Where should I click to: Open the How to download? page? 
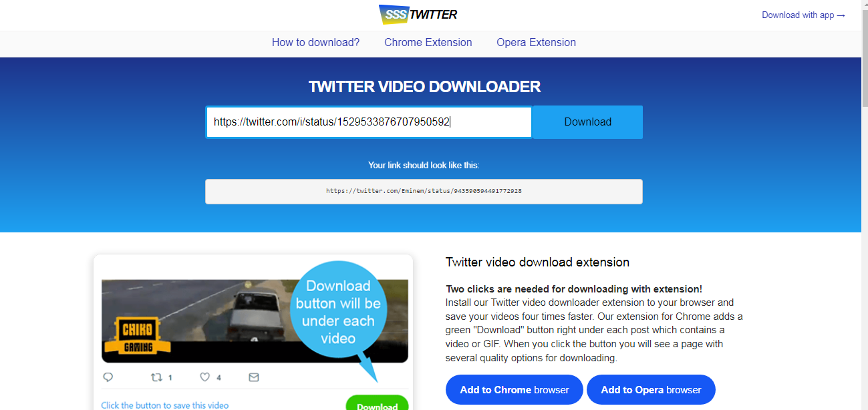(x=315, y=42)
